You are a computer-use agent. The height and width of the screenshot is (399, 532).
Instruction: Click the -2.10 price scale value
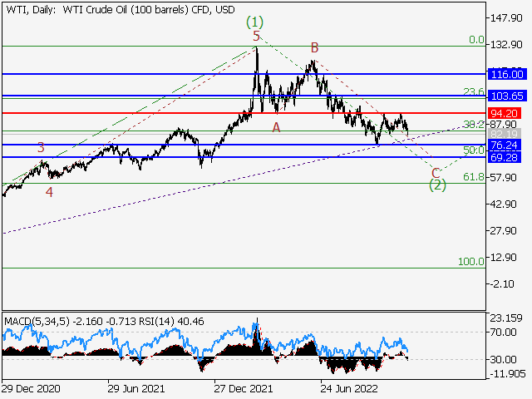click(504, 284)
